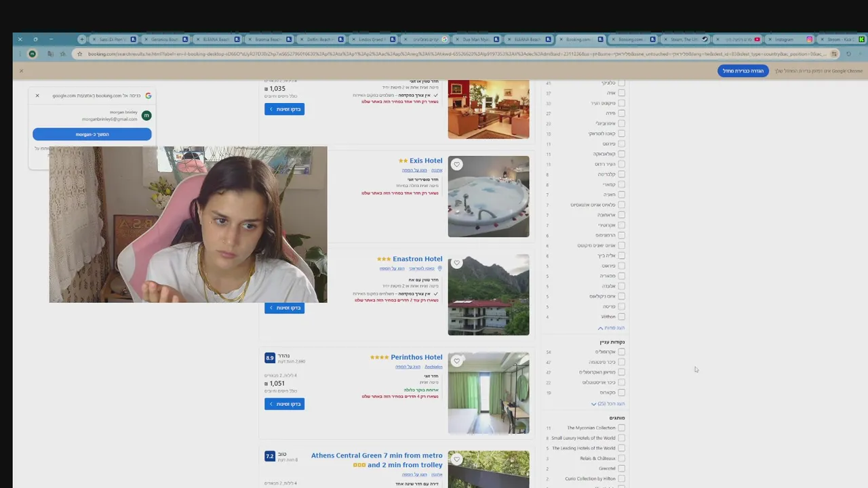The image size is (868, 488).
Task: Click the webcam overlay video feed
Action: point(188,224)
